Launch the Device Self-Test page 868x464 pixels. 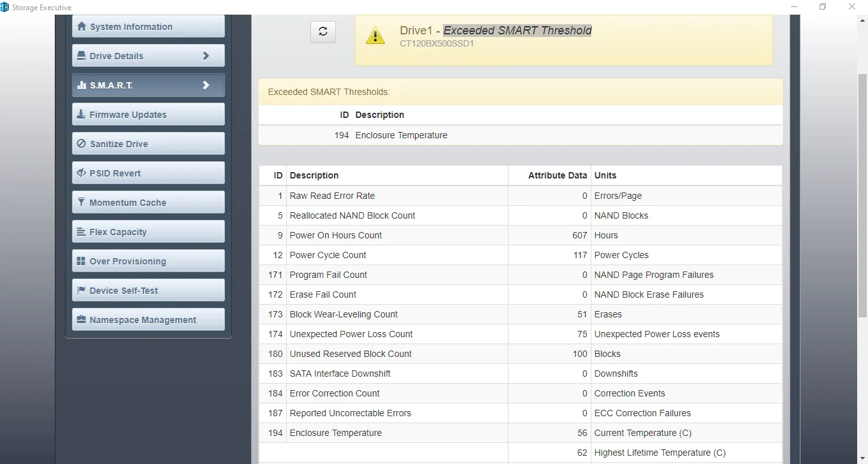point(148,291)
